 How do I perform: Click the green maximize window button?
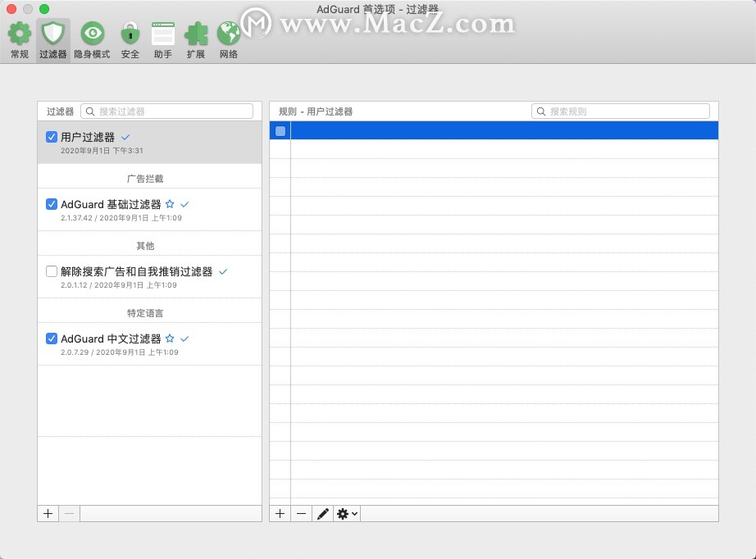tap(44, 9)
